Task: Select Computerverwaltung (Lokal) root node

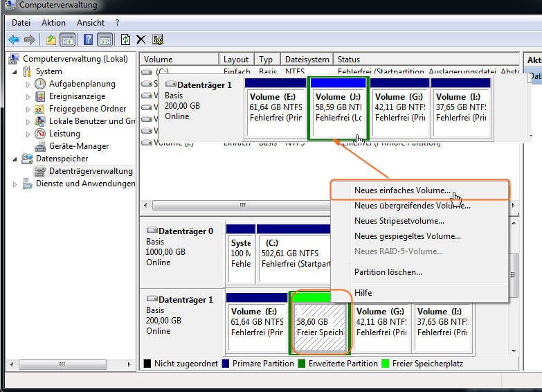Action: [x=75, y=59]
